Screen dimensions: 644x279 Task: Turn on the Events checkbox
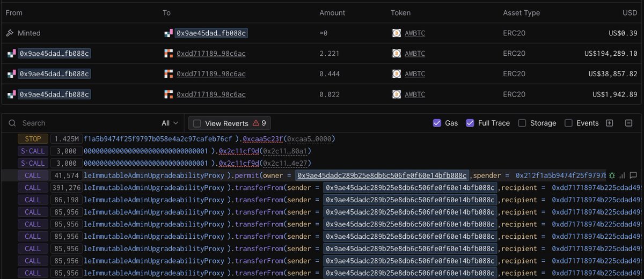click(568, 123)
